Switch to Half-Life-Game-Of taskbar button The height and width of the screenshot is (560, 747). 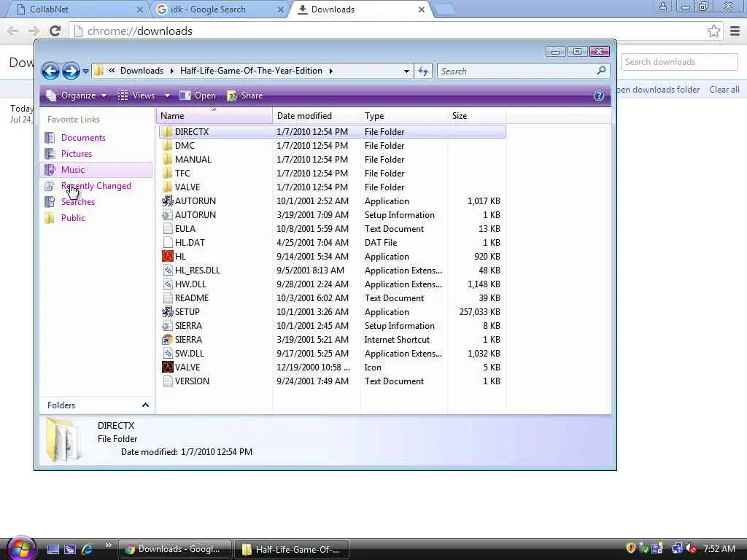click(x=292, y=549)
